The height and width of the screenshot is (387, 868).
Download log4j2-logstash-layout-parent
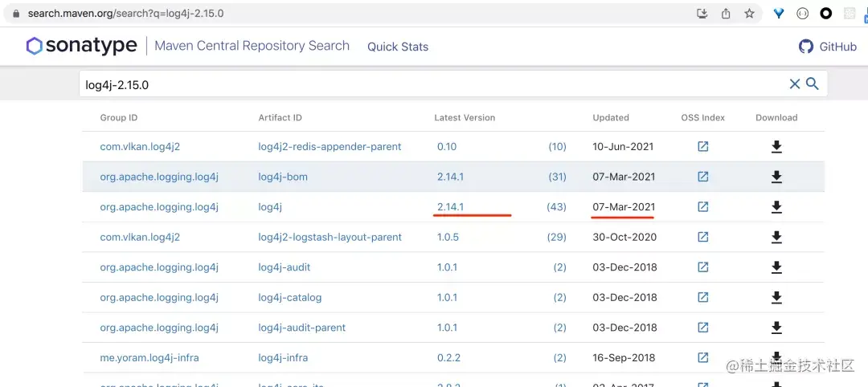(776, 237)
